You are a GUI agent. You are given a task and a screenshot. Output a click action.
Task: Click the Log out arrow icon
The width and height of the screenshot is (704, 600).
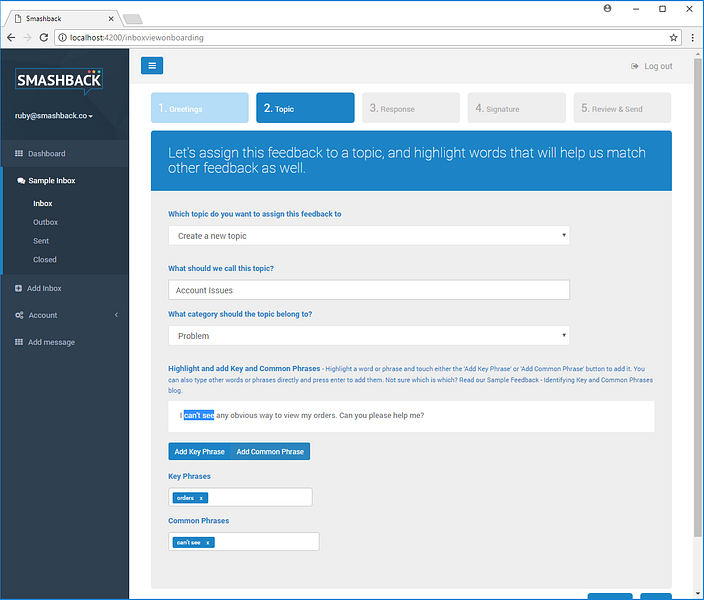pyautogui.click(x=634, y=66)
